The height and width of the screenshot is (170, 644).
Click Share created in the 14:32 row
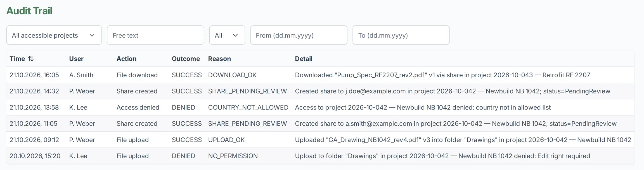pyautogui.click(x=137, y=91)
